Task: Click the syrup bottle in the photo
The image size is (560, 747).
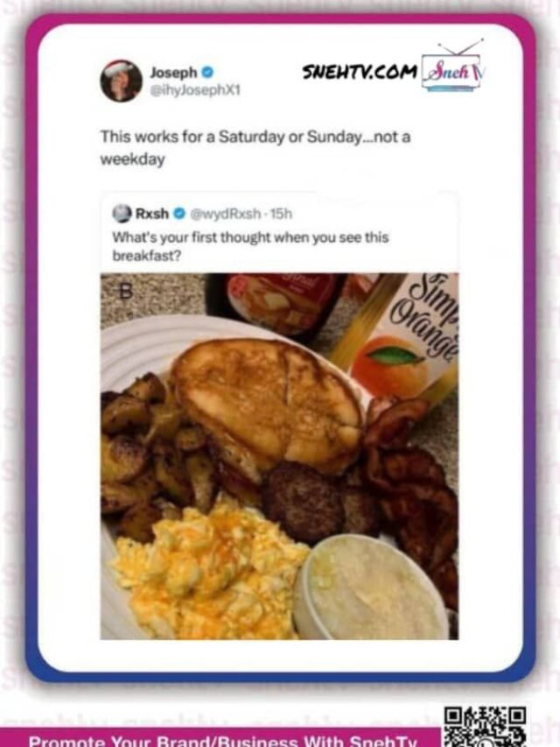Action: (280, 304)
